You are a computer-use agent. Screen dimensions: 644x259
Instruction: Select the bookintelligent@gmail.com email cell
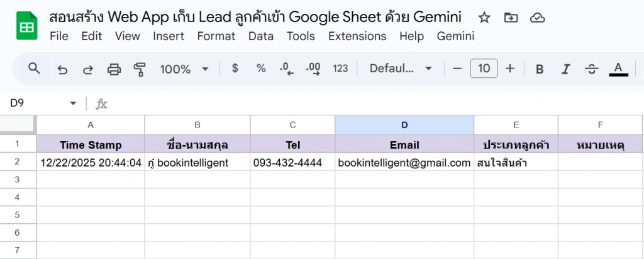point(404,163)
